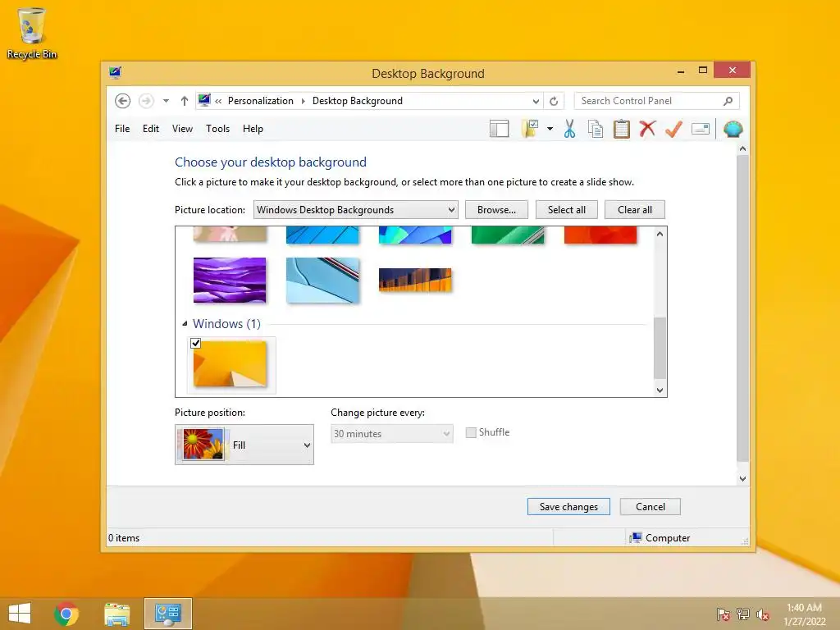840x630 pixels.
Task: Click the red X Delete icon
Action: [647, 129]
